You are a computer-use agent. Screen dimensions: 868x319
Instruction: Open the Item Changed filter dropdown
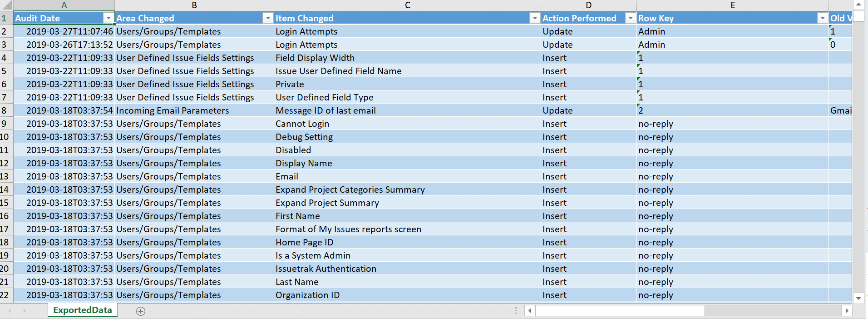pyautogui.click(x=535, y=18)
